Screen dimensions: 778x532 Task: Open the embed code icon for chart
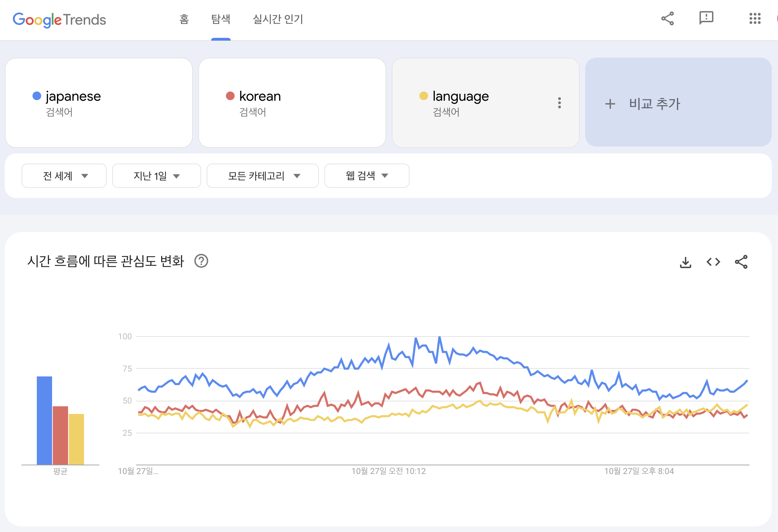pos(713,262)
